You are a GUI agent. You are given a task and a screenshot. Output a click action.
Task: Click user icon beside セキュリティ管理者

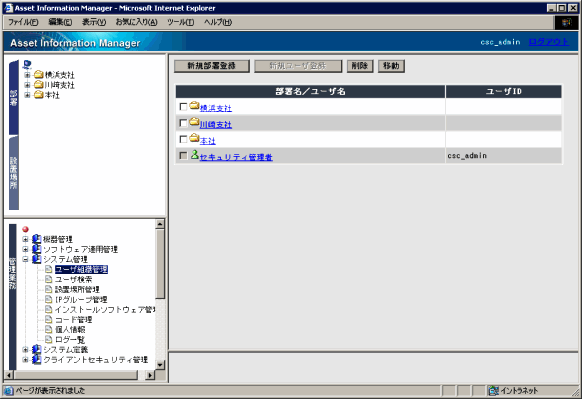[x=194, y=155]
